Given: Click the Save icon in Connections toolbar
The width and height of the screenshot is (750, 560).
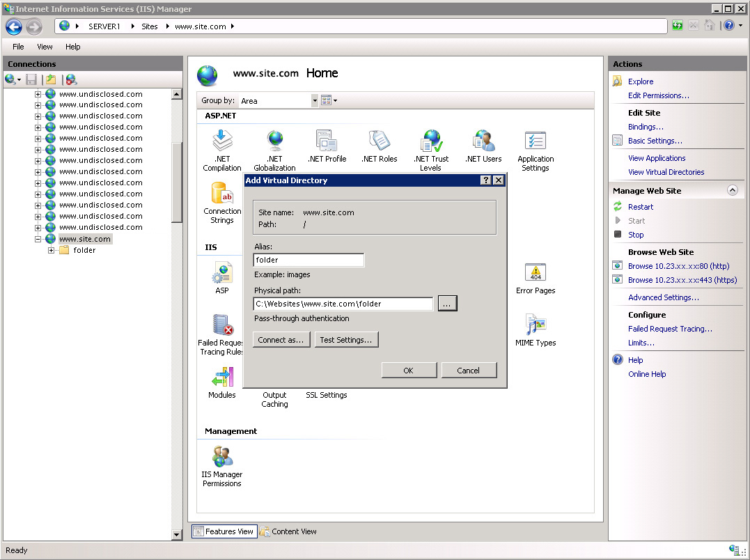Looking at the screenshot, I should [31, 79].
